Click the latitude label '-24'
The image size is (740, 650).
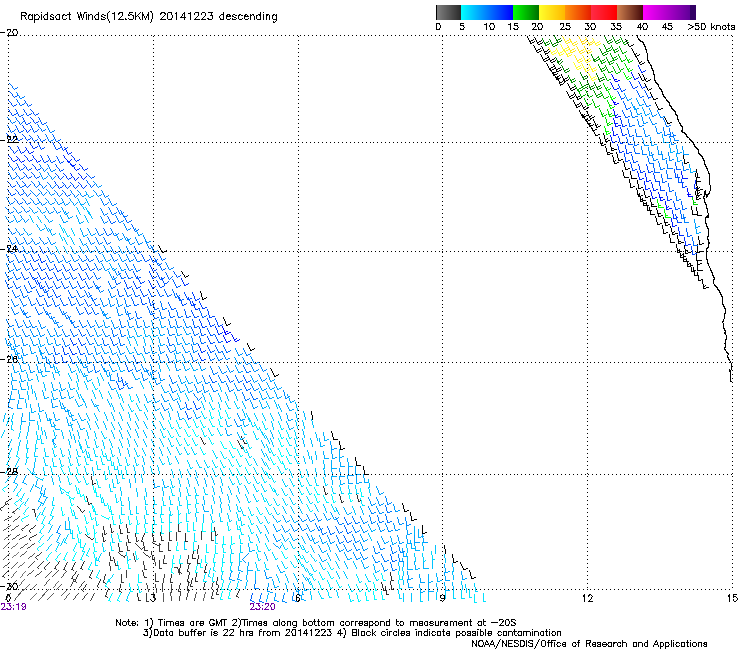(x=9, y=248)
